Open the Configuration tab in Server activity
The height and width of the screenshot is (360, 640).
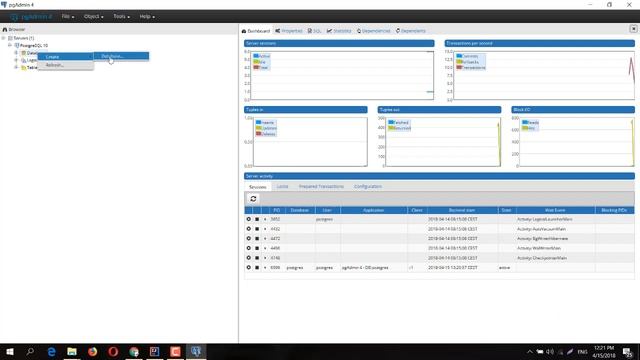click(368, 187)
